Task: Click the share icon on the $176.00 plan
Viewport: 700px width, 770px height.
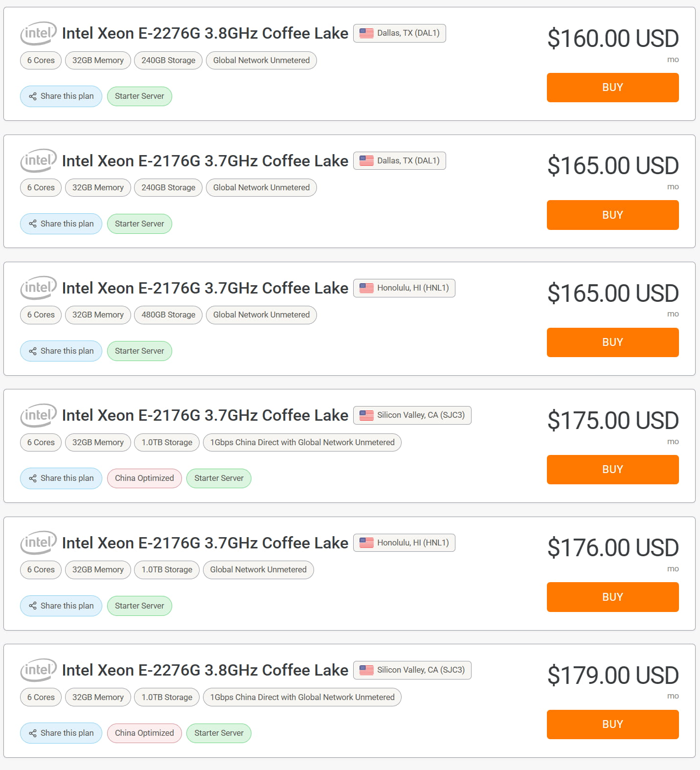Action: [x=33, y=606]
